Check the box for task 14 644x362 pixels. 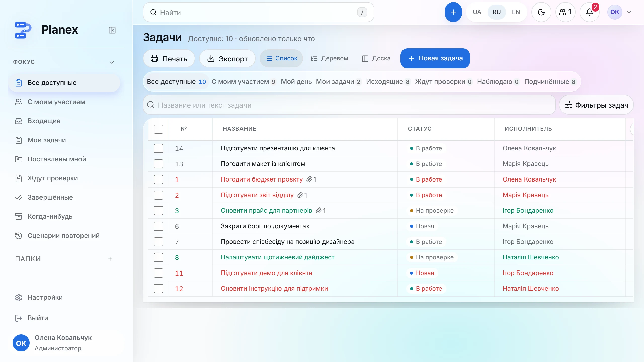158,148
